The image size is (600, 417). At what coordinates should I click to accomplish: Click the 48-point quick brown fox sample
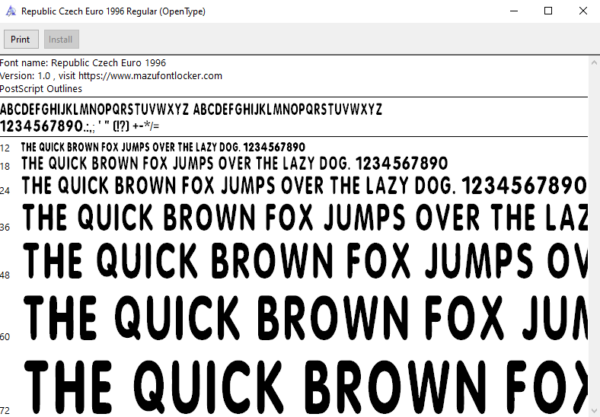pyautogui.click(x=305, y=261)
